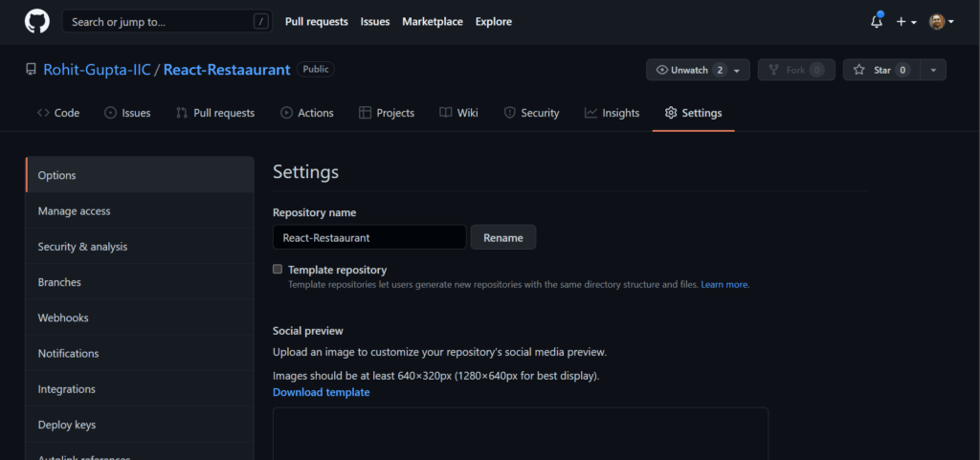
Task: Open Deploy keys in the settings sidebar
Action: pos(140,425)
